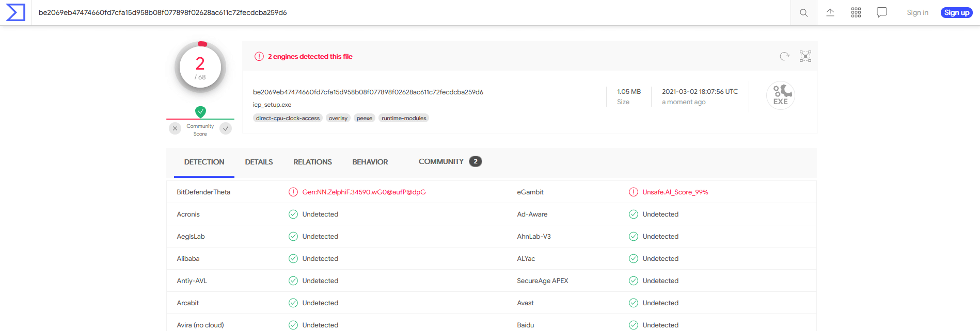980x331 pixels.
Task: Click Avira undetected check icon
Action: point(293,325)
